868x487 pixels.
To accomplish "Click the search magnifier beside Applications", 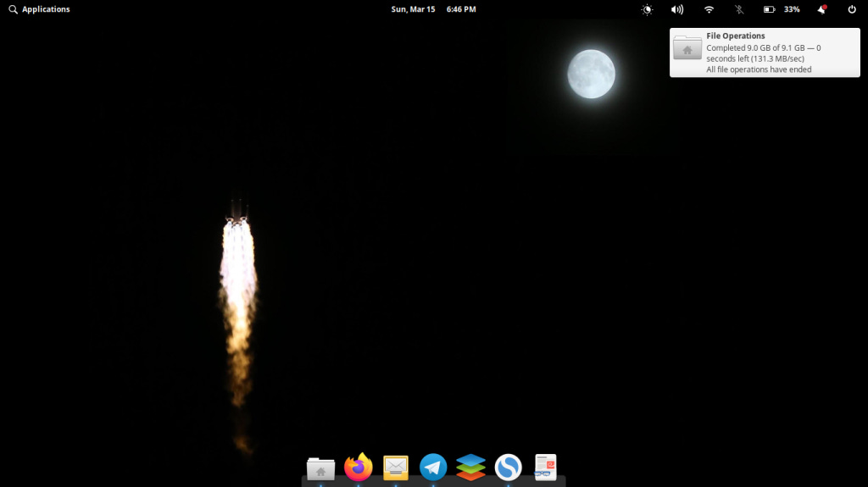I will pos(14,9).
